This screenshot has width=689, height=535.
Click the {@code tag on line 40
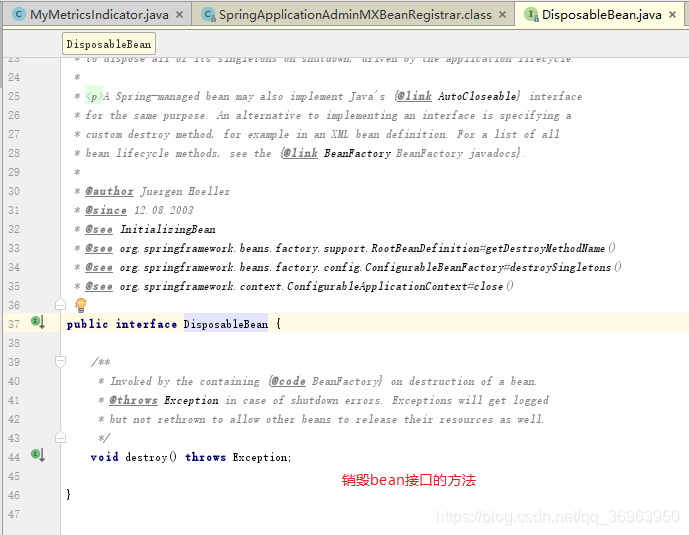coord(287,381)
